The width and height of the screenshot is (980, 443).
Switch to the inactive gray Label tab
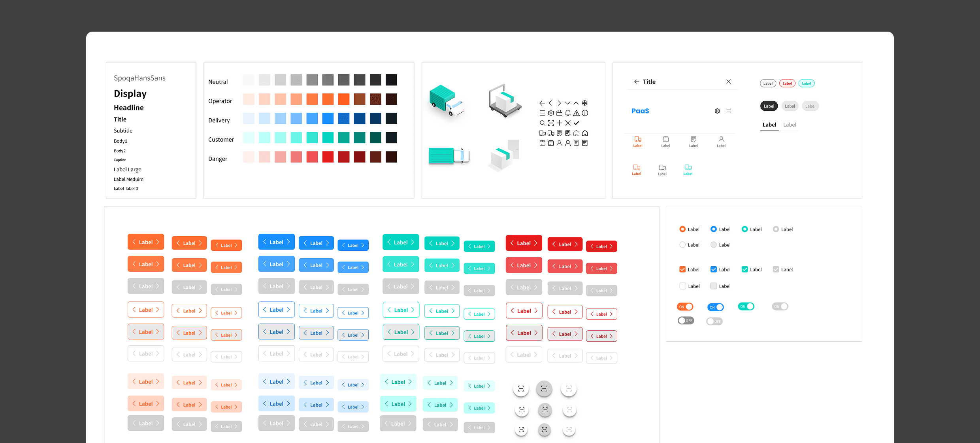click(790, 125)
